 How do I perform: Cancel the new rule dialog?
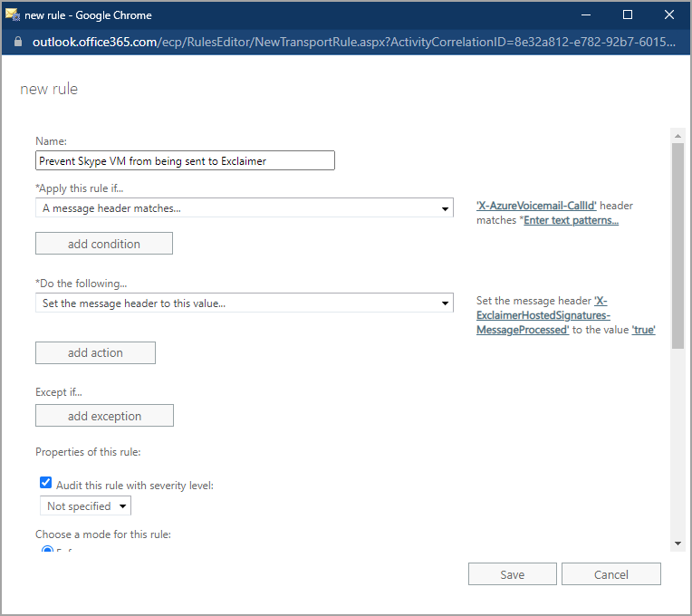point(610,574)
